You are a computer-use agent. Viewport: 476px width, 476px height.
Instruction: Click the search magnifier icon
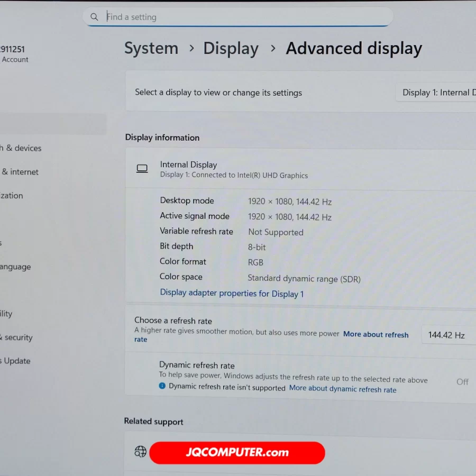[x=94, y=17]
